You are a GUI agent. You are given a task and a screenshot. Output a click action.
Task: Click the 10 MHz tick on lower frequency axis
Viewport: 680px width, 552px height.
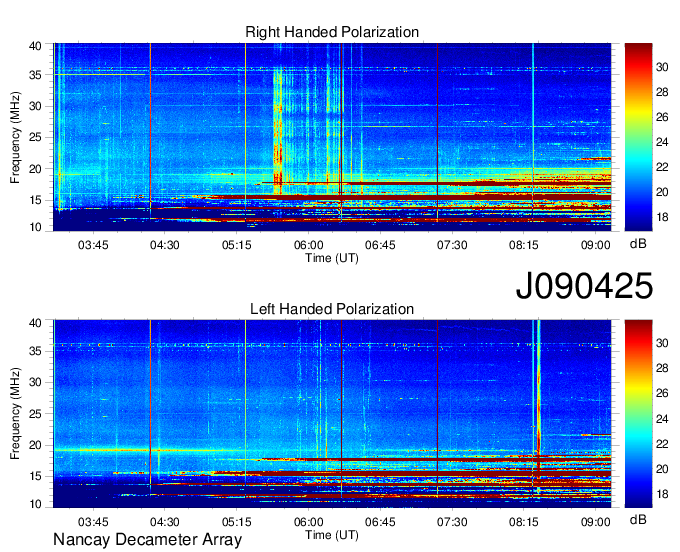click(x=35, y=504)
